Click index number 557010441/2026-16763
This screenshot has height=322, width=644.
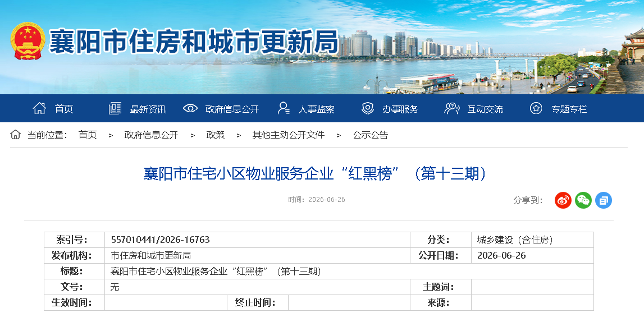point(160,240)
